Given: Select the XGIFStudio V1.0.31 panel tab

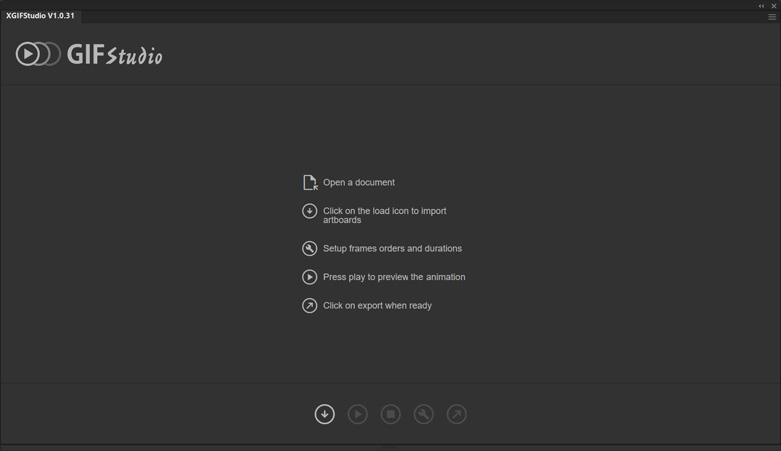Looking at the screenshot, I should (40, 16).
